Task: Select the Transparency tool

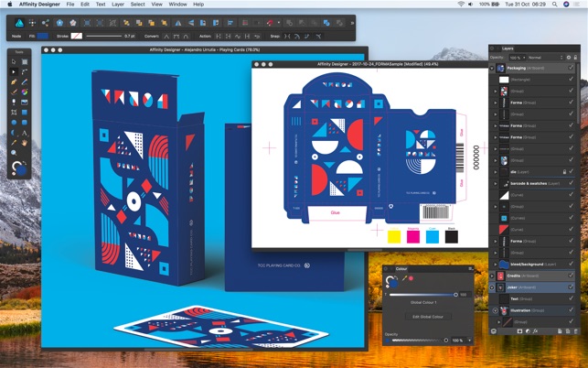Action: [14, 102]
